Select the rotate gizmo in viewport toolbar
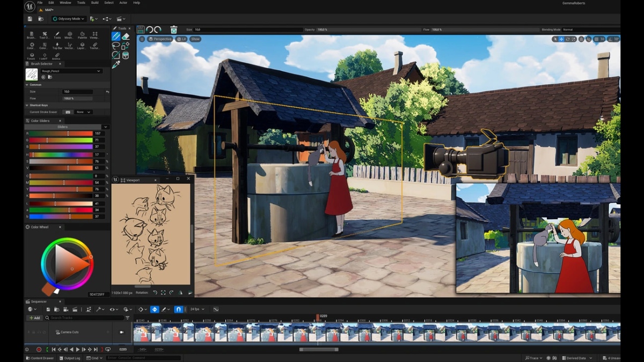Viewport: 644px width, 362px height. (x=568, y=39)
